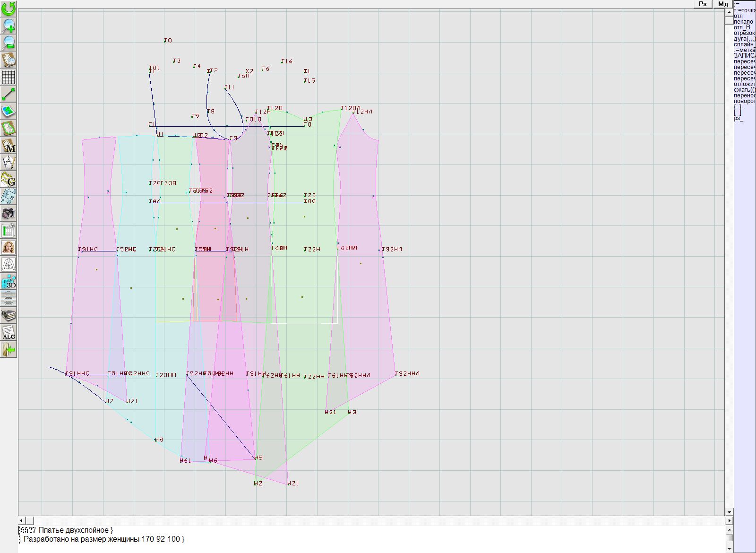
Task: Select the 'лекало' command in the list
Action: coord(744,22)
